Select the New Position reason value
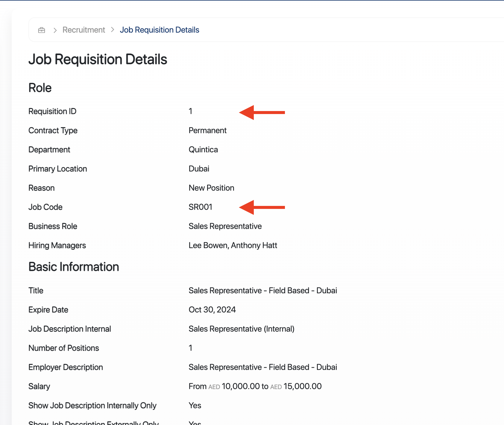The image size is (504, 425). [x=211, y=188]
